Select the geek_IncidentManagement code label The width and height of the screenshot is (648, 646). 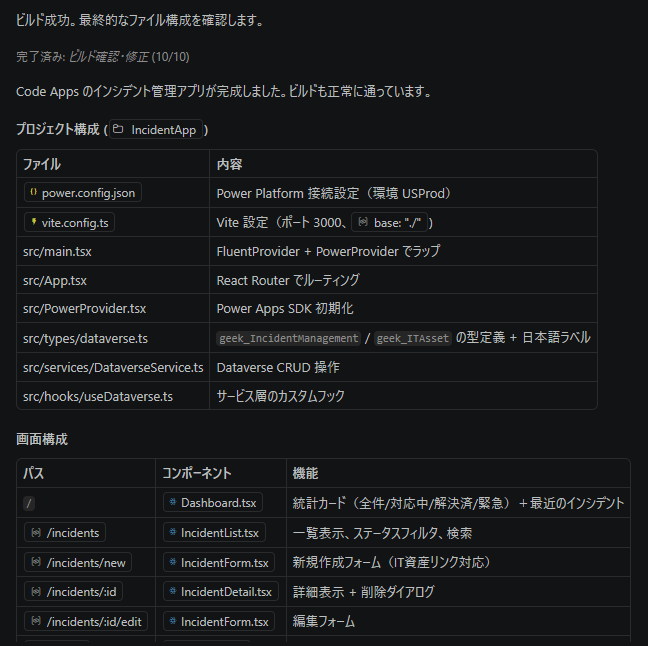pyautogui.click(x=288, y=338)
